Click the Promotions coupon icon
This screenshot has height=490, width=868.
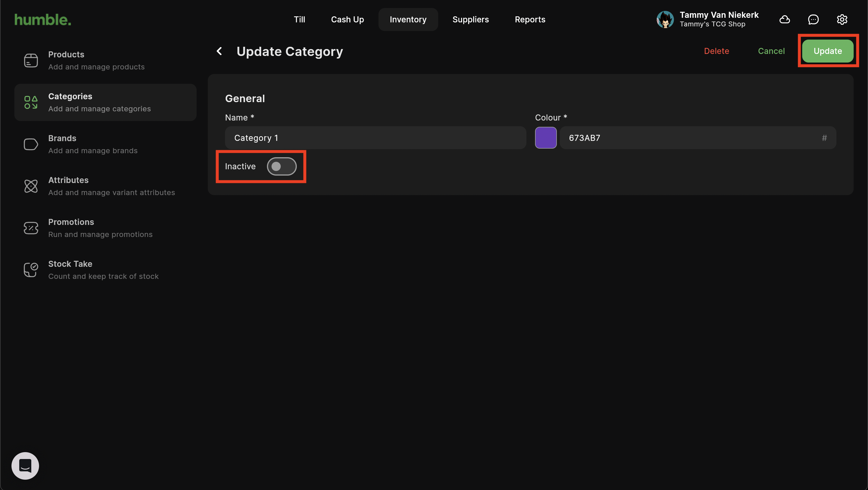click(31, 228)
